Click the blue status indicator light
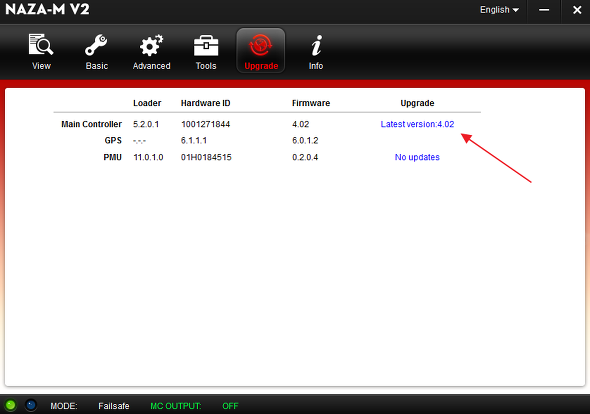Screen dimensions: 590x414 pyautogui.click(x=31, y=405)
